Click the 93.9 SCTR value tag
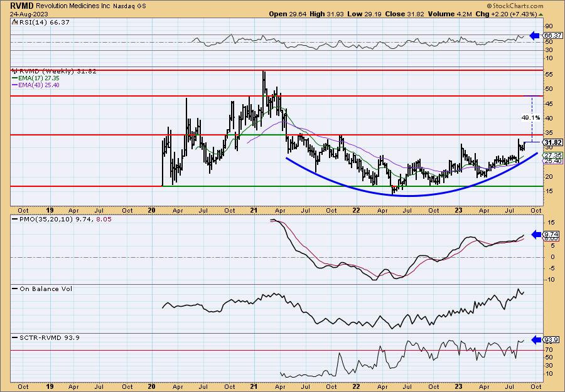Image resolution: width=565 pixels, height=392 pixels. [552, 340]
